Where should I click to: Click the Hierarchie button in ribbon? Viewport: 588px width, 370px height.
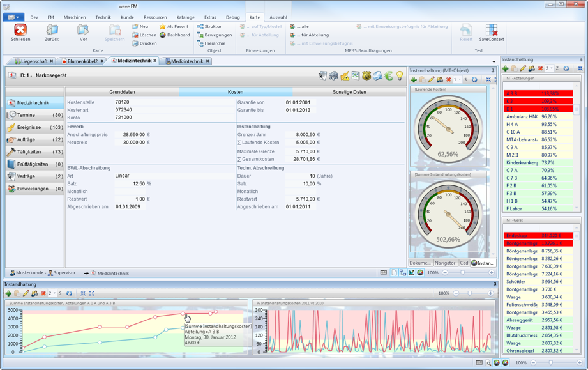(211, 43)
